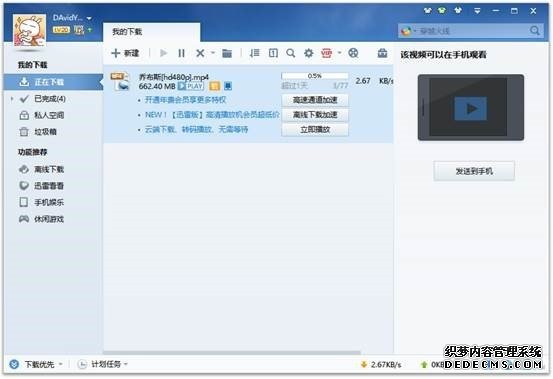Image resolution: width=553 pixels, height=379 pixels.
Task: Click the mp4 file type icon of the task
Action: pos(120,81)
